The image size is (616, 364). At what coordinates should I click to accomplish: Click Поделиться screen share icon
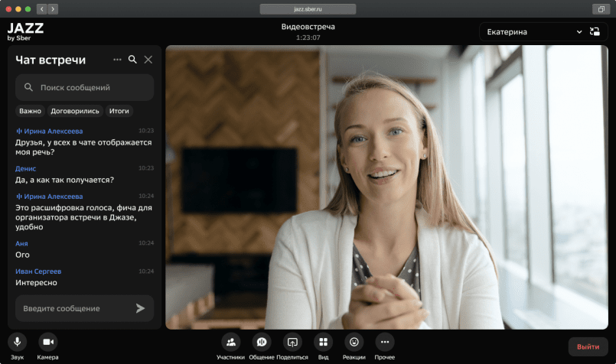[x=292, y=342]
